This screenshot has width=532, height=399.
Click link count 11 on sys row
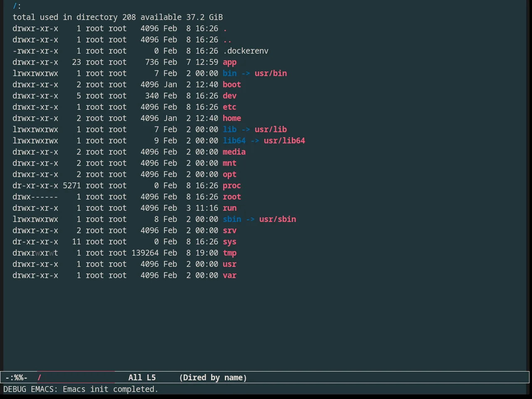click(76, 242)
